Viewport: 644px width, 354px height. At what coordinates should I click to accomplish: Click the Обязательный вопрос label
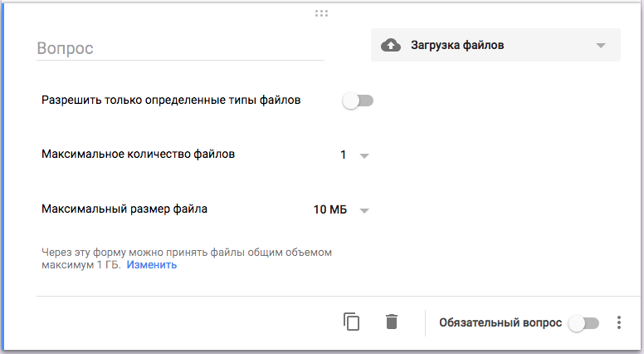point(500,322)
